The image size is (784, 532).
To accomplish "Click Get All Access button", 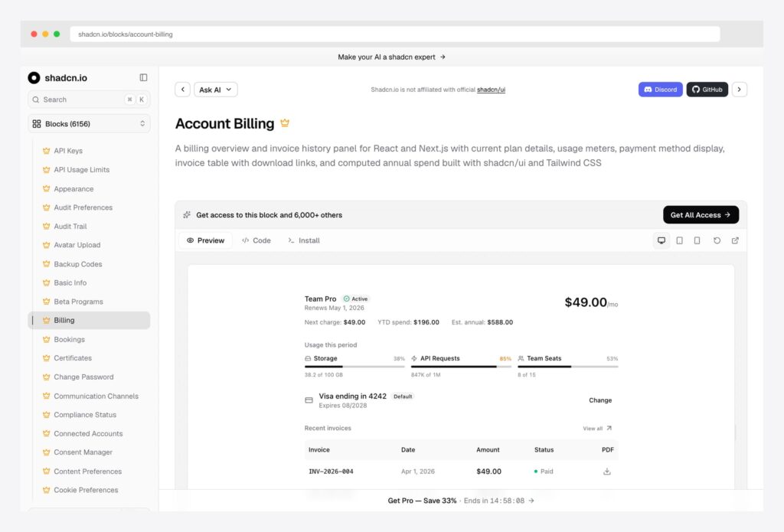I will click(701, 215).
